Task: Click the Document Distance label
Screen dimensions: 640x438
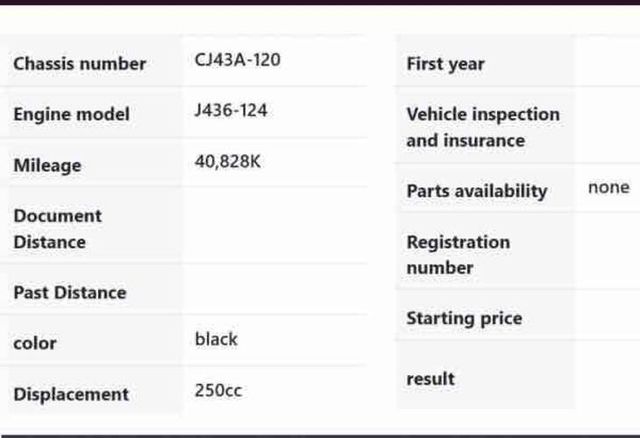Action: point(57,229)
